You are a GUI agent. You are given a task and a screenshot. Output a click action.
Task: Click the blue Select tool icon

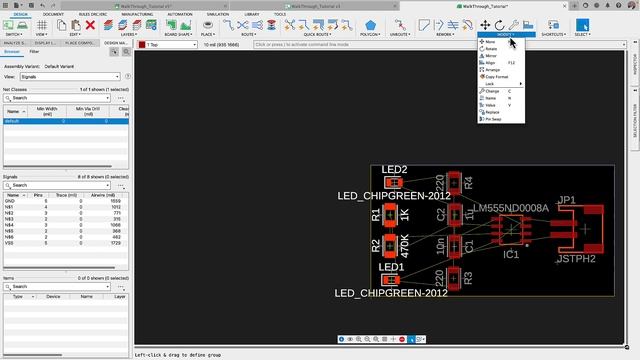(x=582, y=25)
